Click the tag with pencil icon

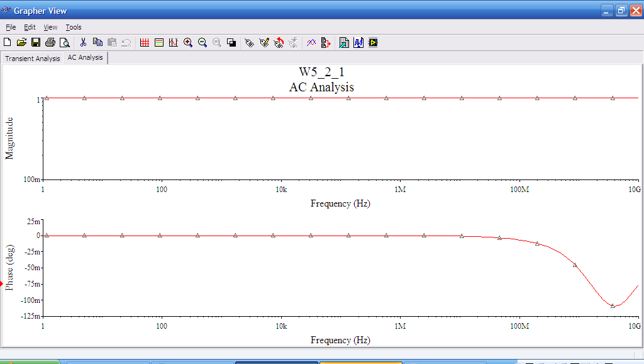pyautogui.click(x=264, y=42)
